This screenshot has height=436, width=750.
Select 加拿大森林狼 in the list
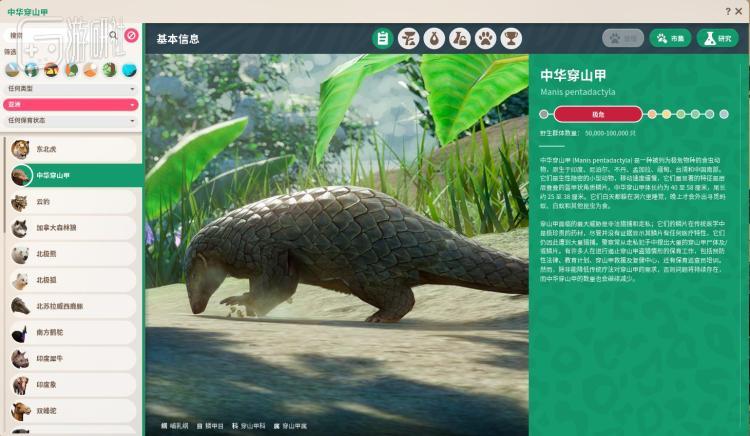coord(73,228)
